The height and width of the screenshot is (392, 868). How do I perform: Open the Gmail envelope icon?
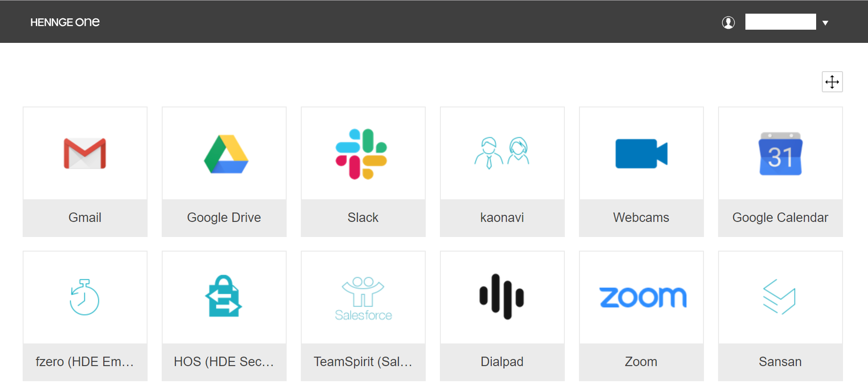[85, 154]
